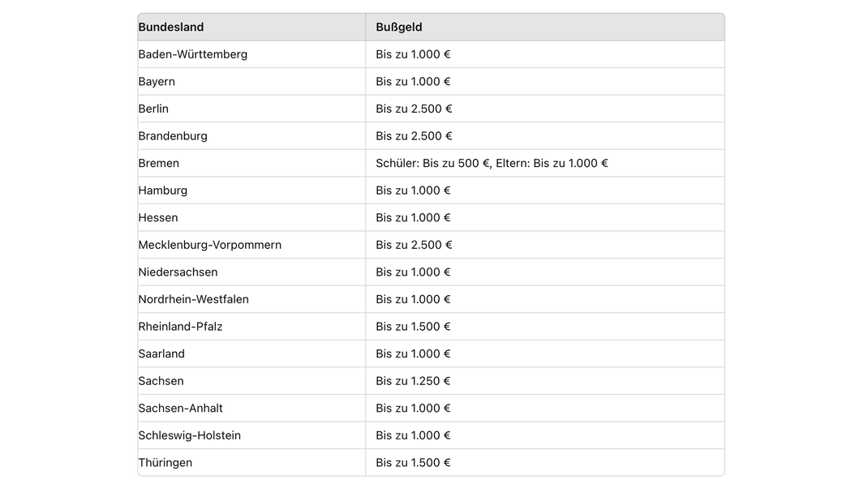The width and height of the screenshot is (868, 488).
Task: Click the Niedersachsen cell
Action: [x=178, y=272]
